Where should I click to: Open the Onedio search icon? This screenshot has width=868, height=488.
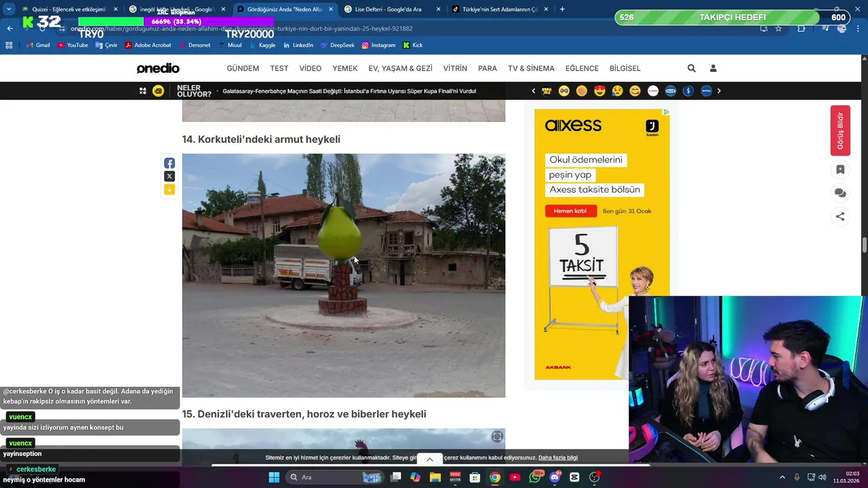click(692, 68)
